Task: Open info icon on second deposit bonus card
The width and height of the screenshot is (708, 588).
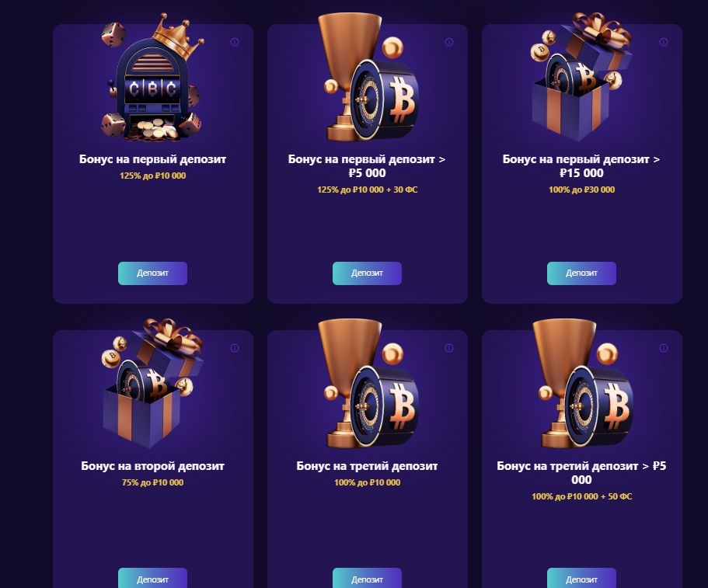Action: pos(235,348)
